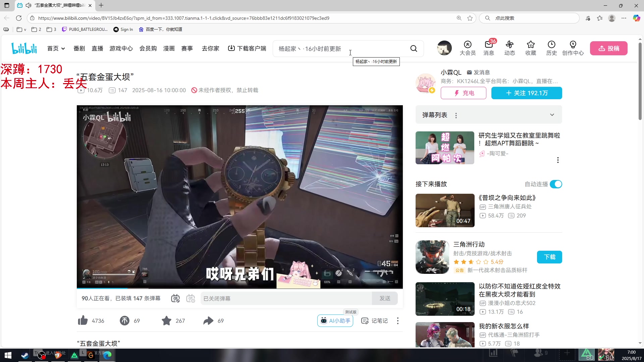Go to 会员购 section

click(148, 49)
